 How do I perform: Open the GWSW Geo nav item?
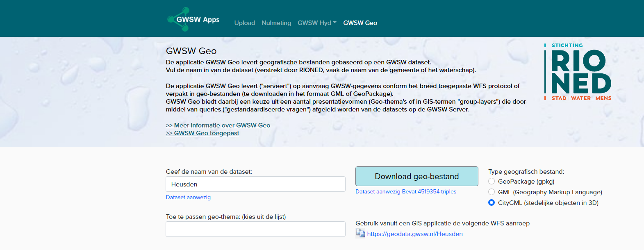click(360, 23)
